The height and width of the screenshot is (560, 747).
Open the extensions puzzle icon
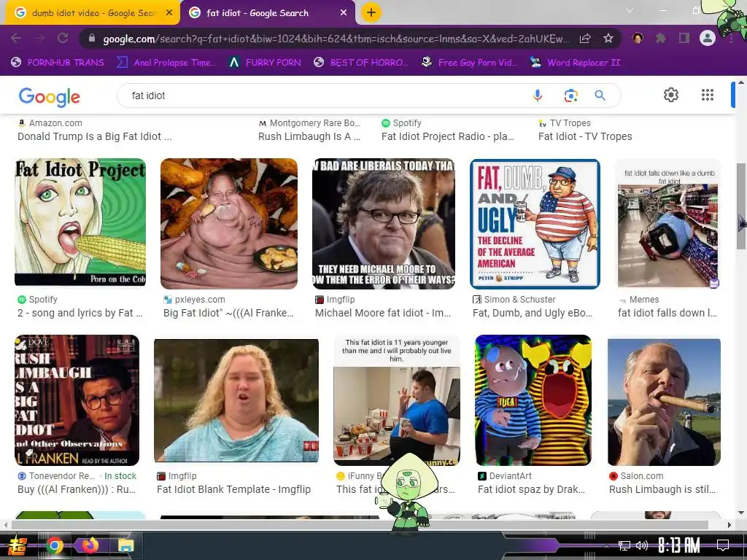[661, 38]
